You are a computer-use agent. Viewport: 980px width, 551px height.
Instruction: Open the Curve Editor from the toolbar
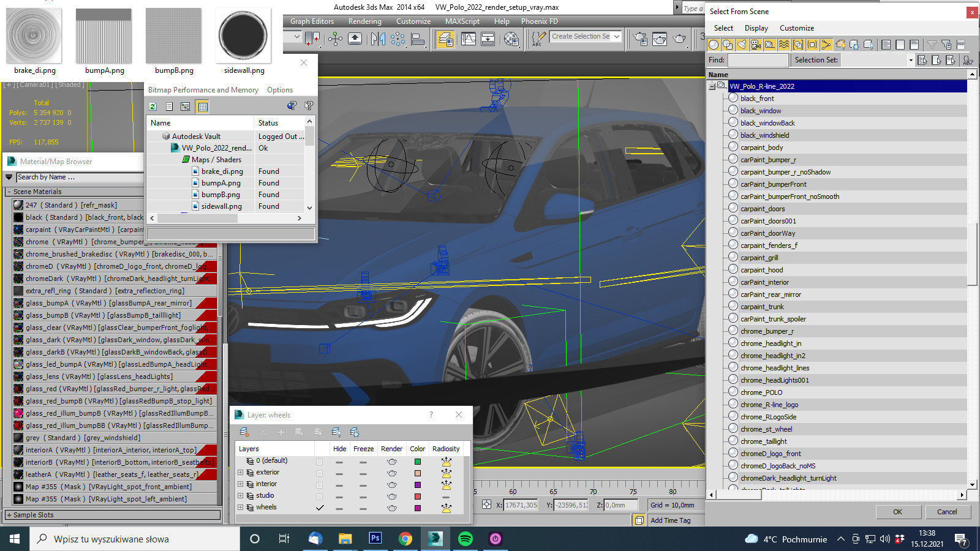tap(469, 39)
